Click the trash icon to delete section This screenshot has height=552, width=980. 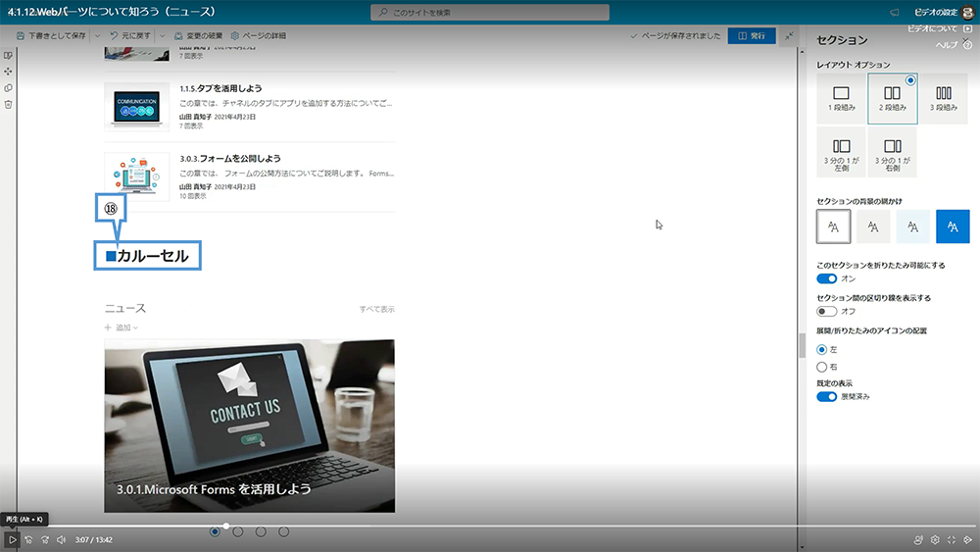pyautogui.click(x=8, y=104)
